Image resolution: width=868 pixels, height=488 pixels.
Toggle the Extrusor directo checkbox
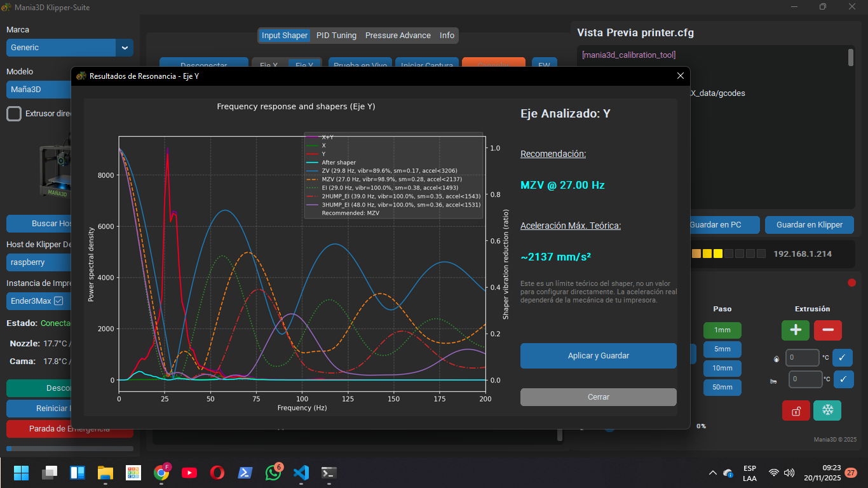[x=14, y=114]
